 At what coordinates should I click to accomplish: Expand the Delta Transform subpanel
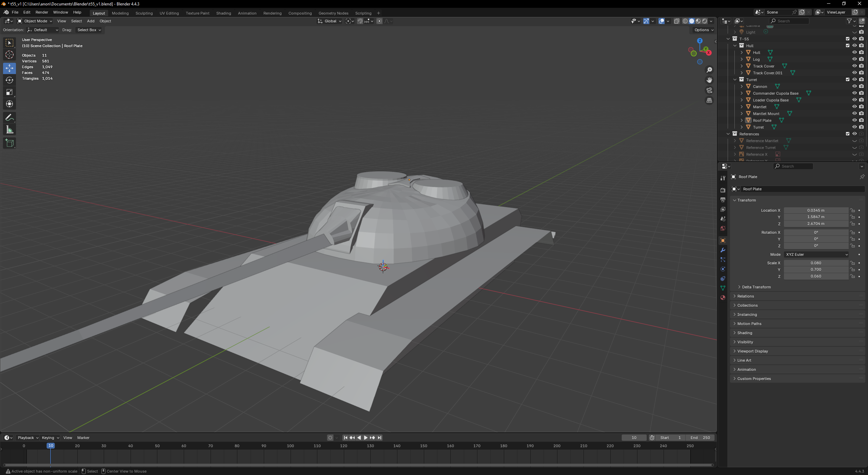756,287
